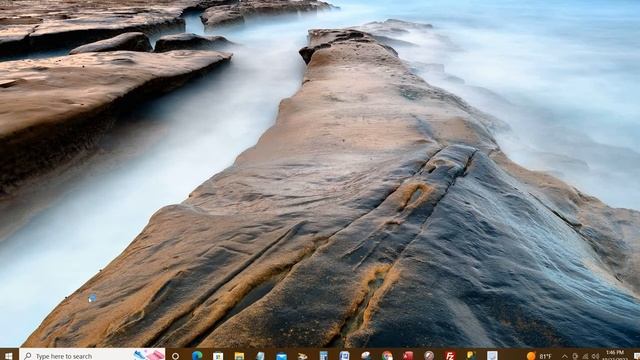Open the volume speaker tray icon
This screenshot has height=360, width=640.
[x=595, y=356]
